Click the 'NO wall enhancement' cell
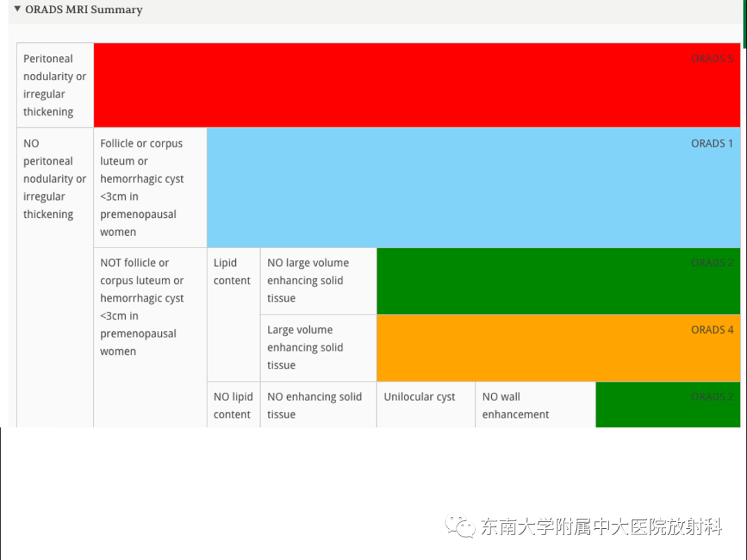Screen dimensions: 747x560 535,404
